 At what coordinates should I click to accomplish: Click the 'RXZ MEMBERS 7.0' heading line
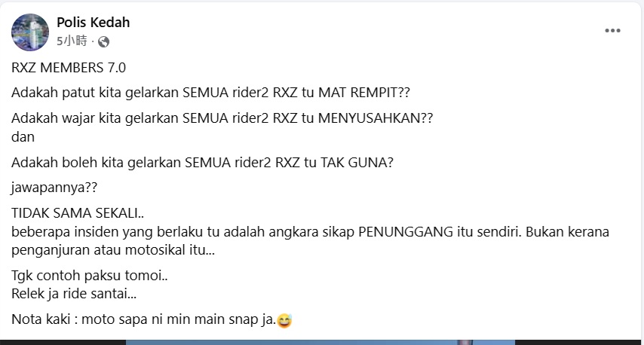pyautogui.click(x=69, y=68)
